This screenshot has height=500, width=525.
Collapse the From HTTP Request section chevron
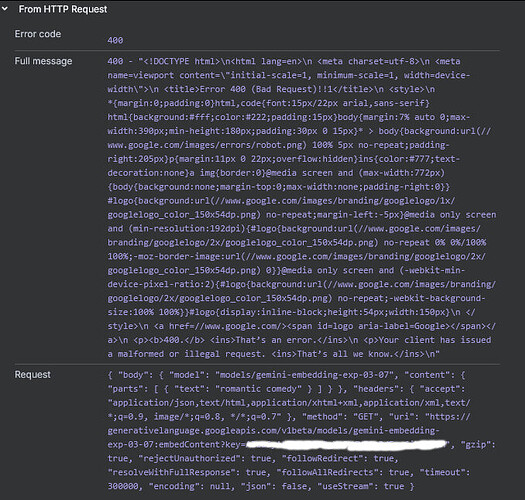coord(5,9)
